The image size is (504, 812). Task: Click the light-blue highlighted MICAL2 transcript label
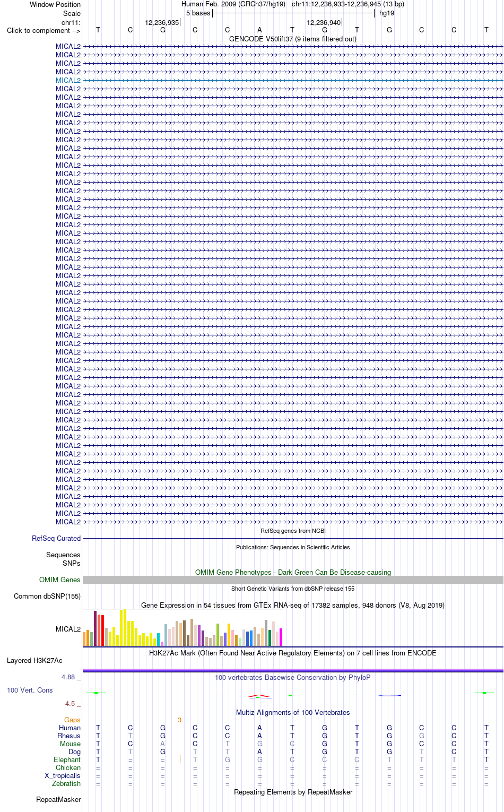tap(68, 80)
